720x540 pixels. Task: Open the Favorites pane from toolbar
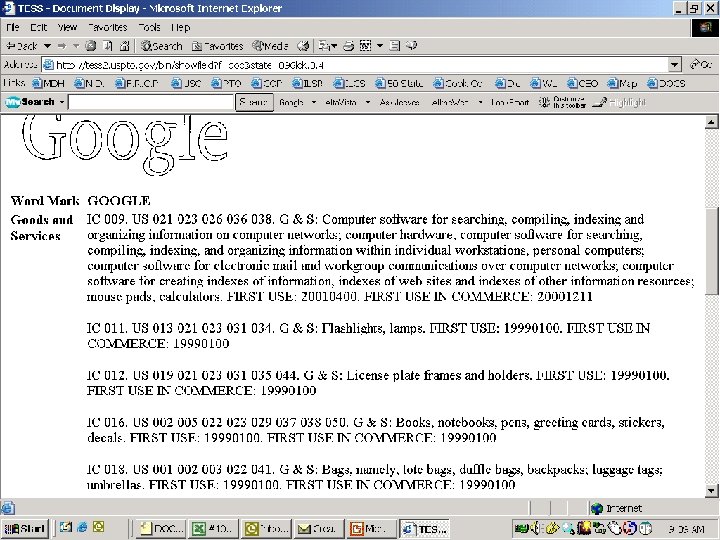click(217, 46)
